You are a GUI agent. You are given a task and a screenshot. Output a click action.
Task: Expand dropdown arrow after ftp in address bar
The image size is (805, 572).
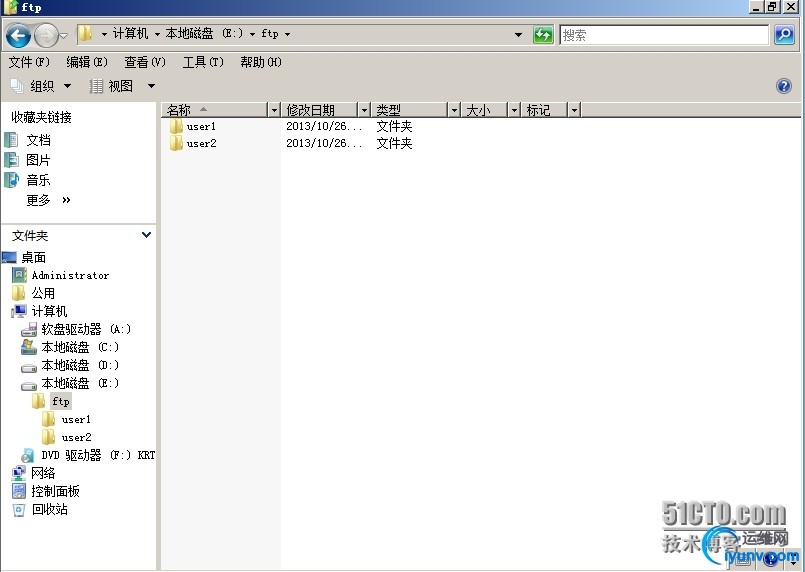[288, 34]
